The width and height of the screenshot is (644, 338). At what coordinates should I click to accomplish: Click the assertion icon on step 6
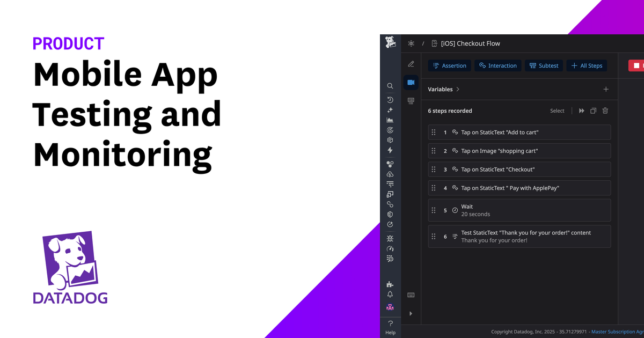click(455, 237)
